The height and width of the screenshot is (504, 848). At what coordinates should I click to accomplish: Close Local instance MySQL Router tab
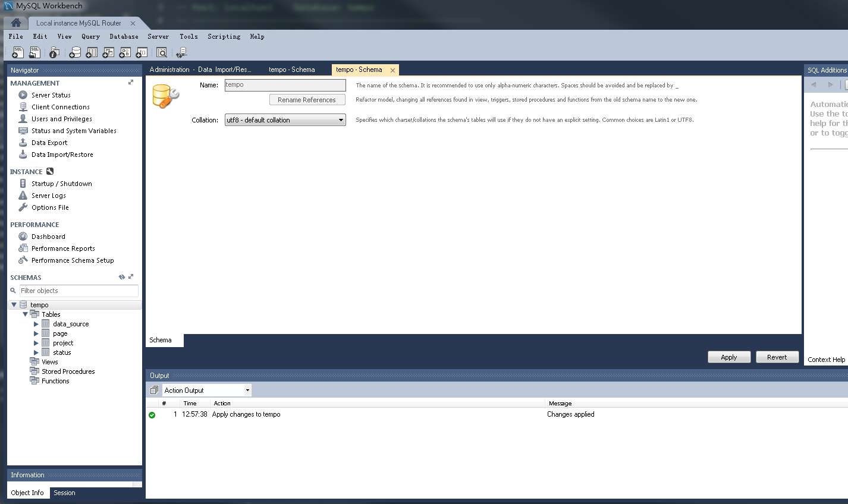(133, 23)
